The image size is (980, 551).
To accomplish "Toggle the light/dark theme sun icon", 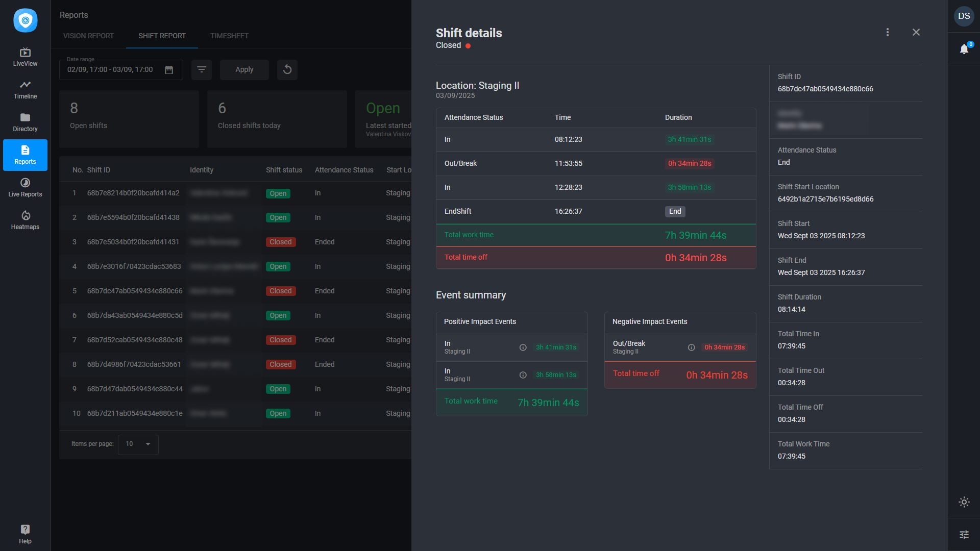I will coord(964,502).
